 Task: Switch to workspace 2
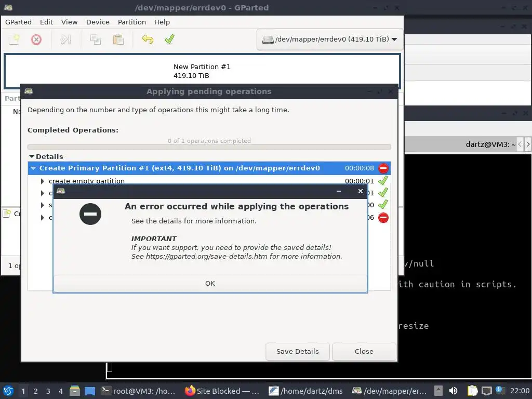[x=36, y=391]
